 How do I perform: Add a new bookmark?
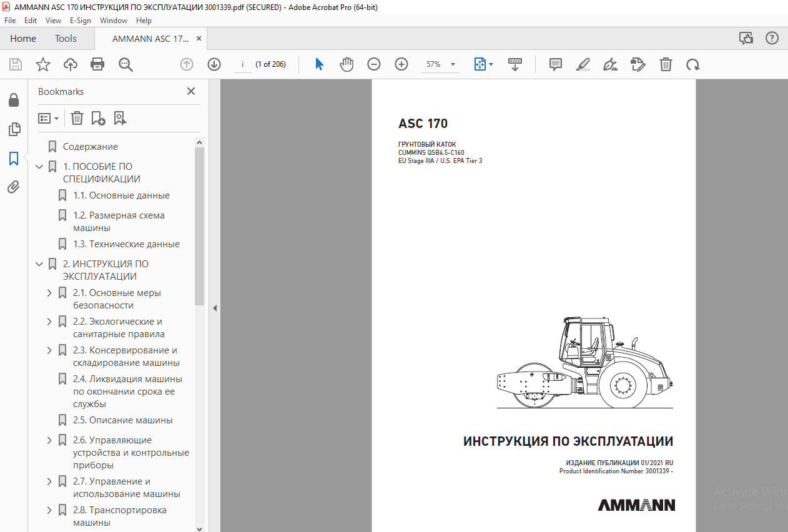tap(98, 118)
